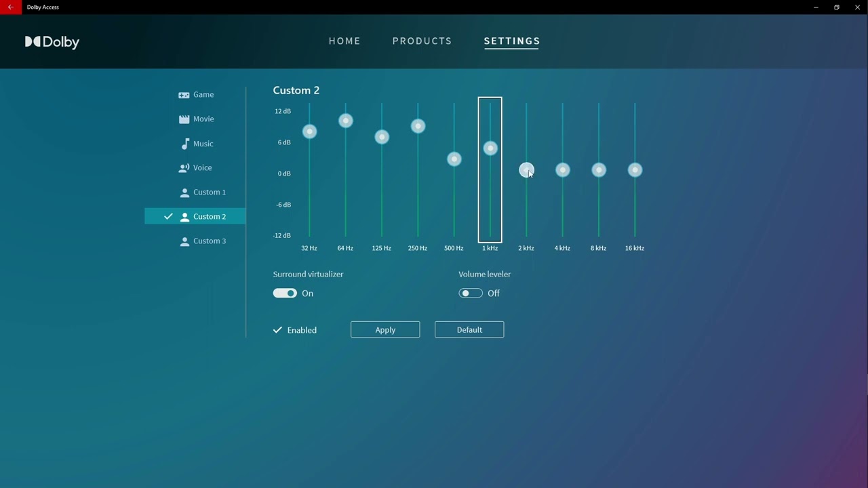Click the 6 dB scale label

pos(284,142)
